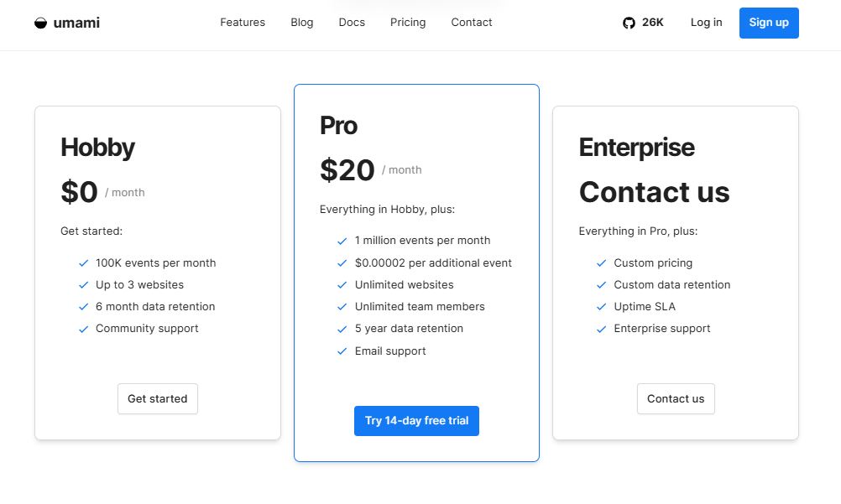Start the 14-day free trial for Pro
Image resolution: width=841 pixels, height=504 pixels.
point(416,420)
